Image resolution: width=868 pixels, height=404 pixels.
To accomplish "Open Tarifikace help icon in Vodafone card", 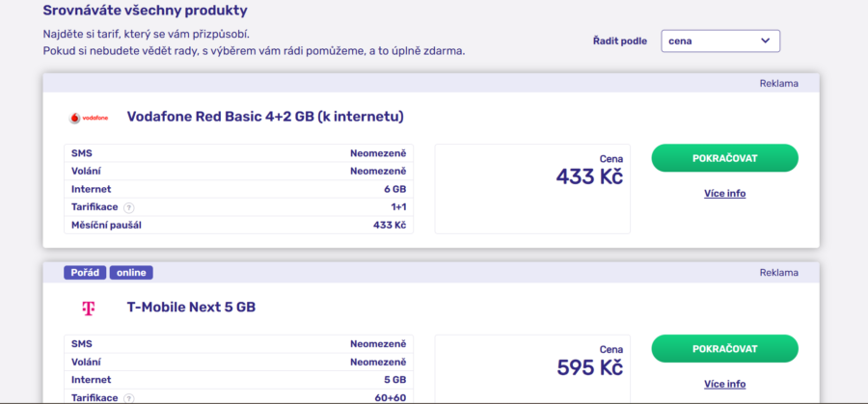I will point(128,207).
